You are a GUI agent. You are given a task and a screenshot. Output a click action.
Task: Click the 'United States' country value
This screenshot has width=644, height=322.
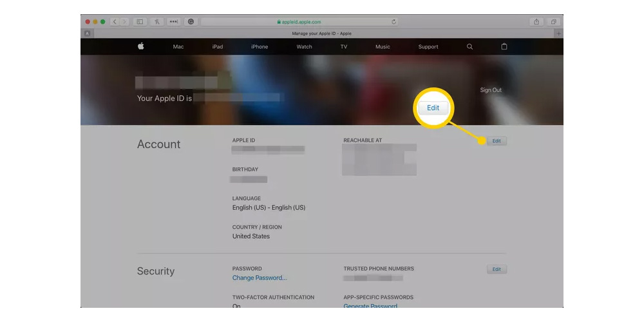251,236
